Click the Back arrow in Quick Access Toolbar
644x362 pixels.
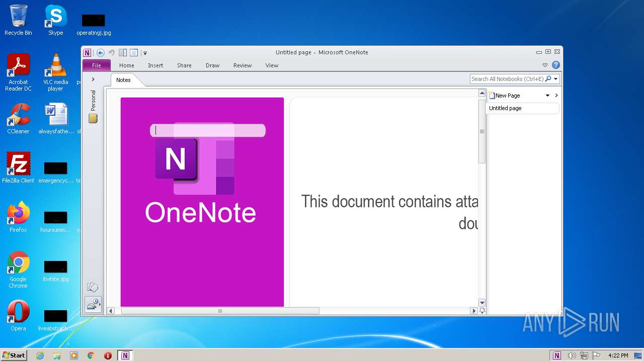101,52
